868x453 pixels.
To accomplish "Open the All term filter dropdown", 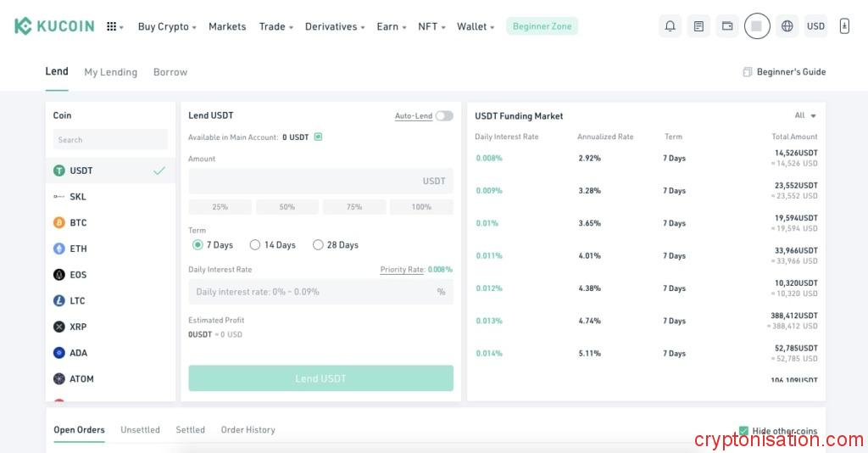I will tap(805, 116).
